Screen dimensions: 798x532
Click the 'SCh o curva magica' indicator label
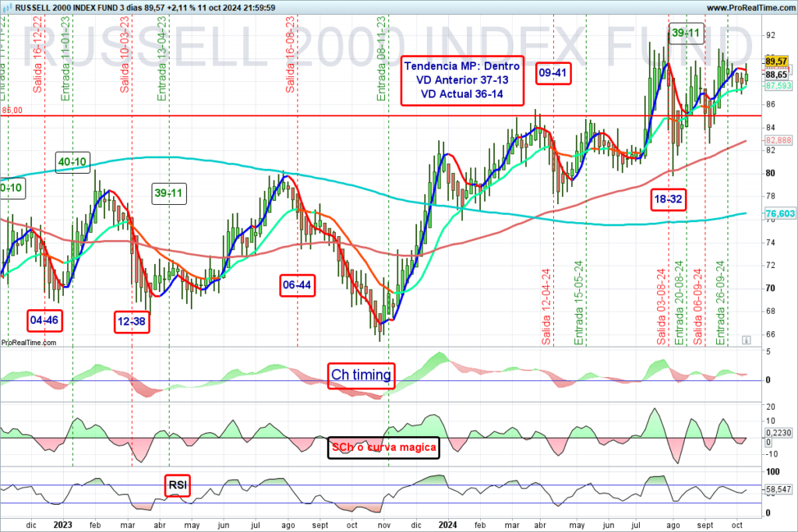pyautogui.click(x=383, y=448)
